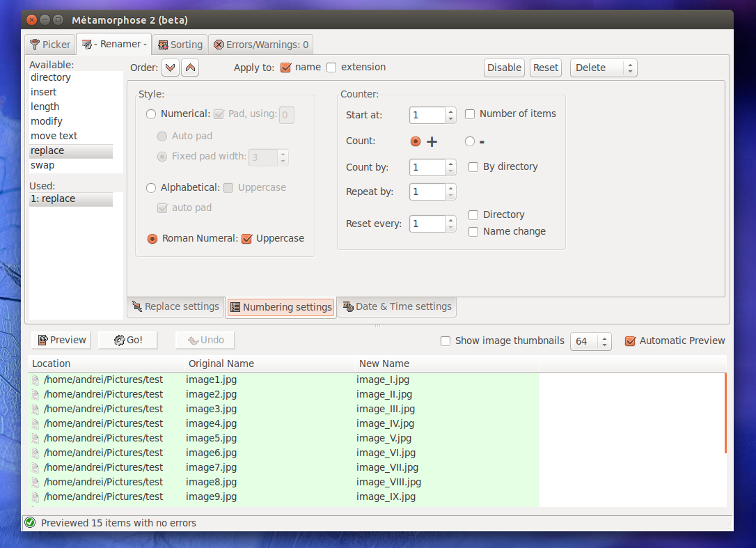Select Numerical style radio button
The image size is (756, 548).
point(151,114)
